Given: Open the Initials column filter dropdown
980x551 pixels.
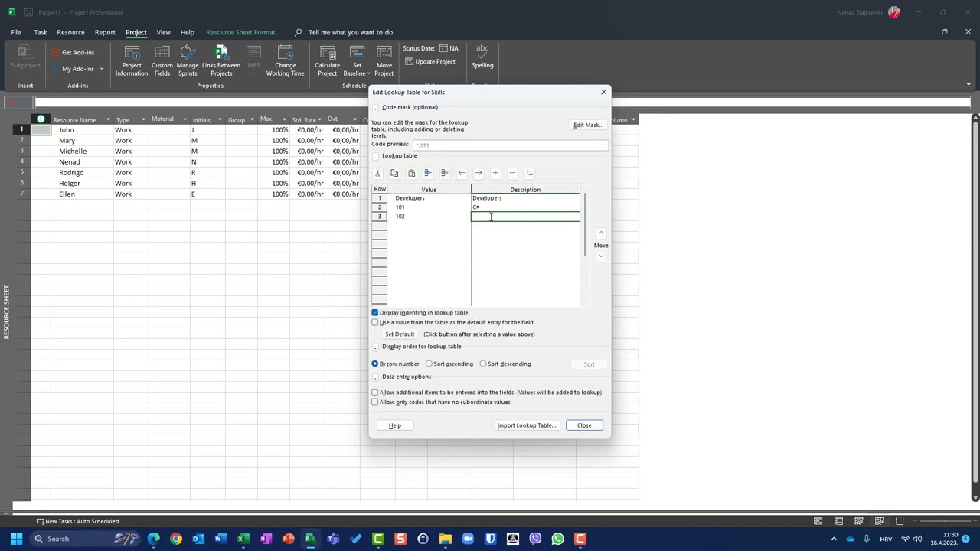Looking at the screenshot, I should click(x=220, y=120).
